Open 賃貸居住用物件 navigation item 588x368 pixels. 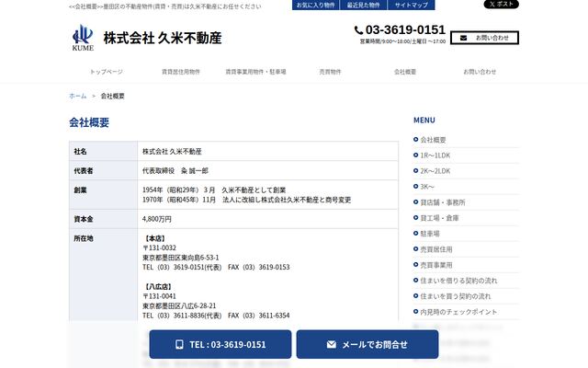pyautogui.click(x=181, y=72)
